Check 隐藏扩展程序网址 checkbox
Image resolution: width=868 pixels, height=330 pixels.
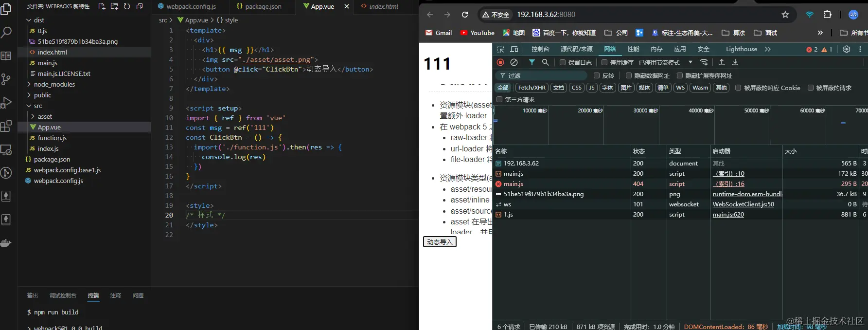(680, 75)
